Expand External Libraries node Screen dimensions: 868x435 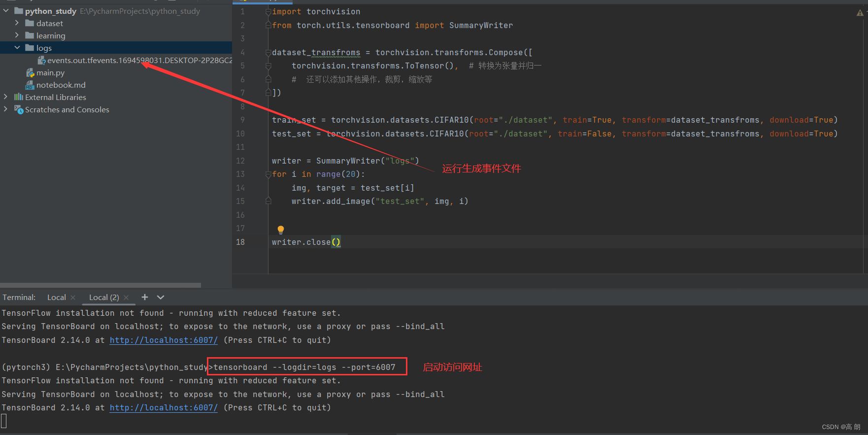tap(5, 97)
